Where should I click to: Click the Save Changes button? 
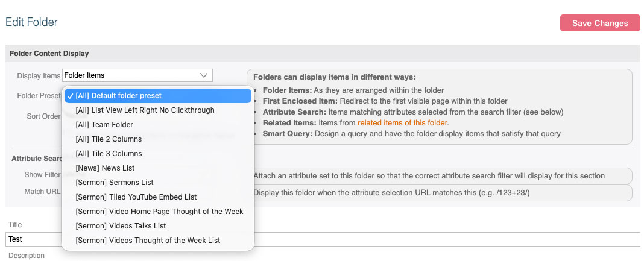pos(599,23)
